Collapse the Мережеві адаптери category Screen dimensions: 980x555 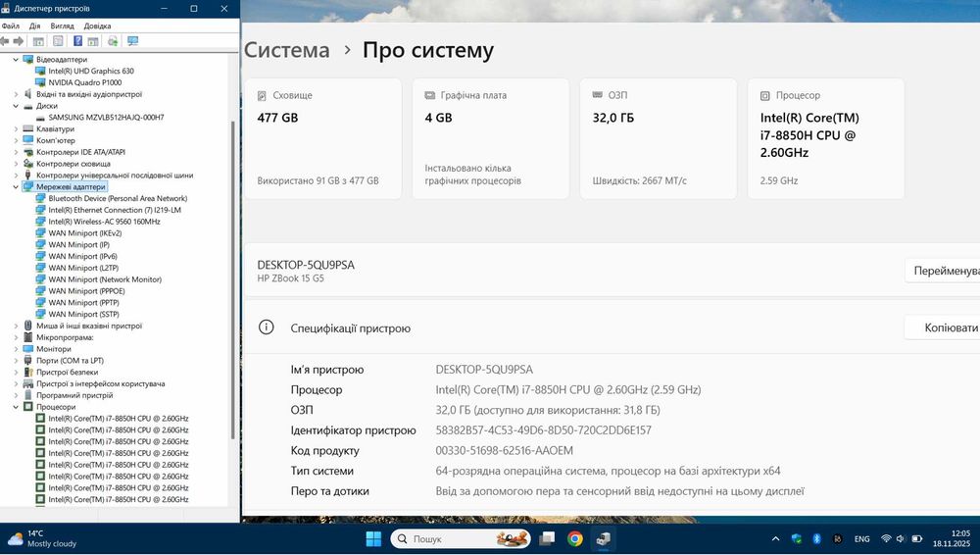(17, 187)
